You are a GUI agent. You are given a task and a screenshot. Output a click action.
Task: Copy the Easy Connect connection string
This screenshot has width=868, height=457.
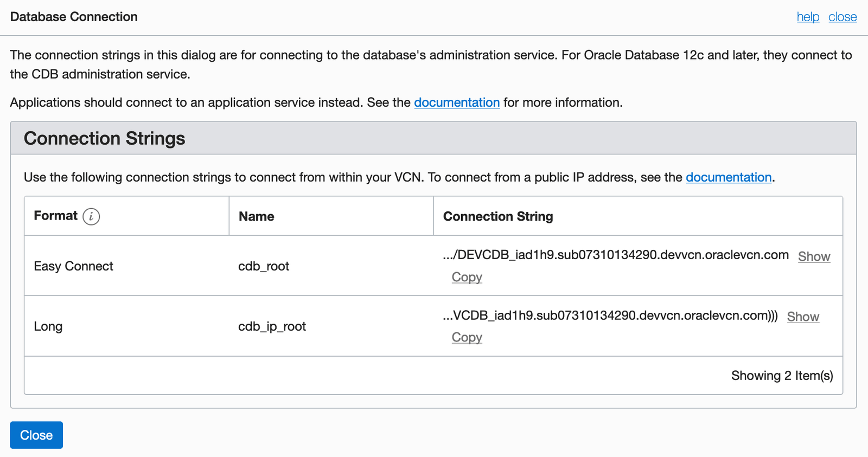[467, 277]
